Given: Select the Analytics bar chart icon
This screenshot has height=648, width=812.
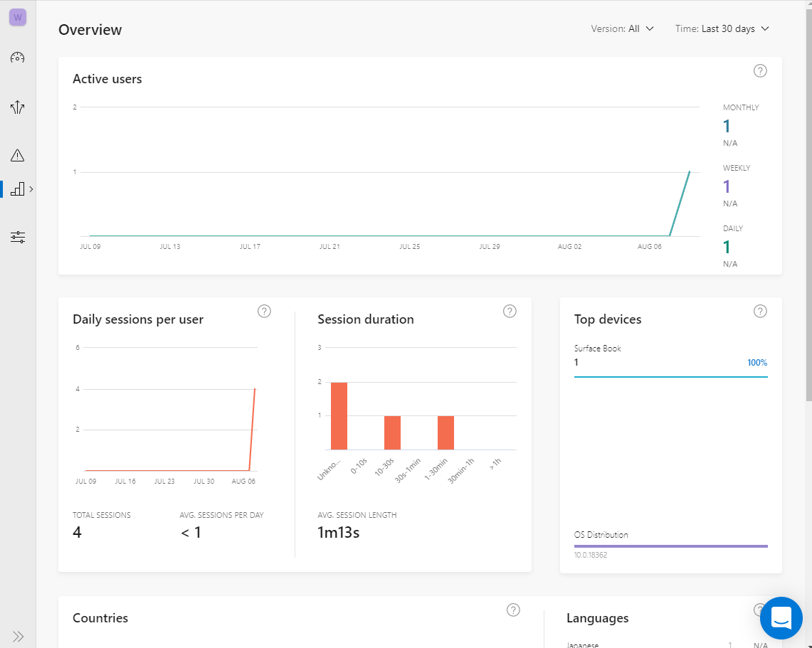Looking at the screenshot, I should pos(18,188).
